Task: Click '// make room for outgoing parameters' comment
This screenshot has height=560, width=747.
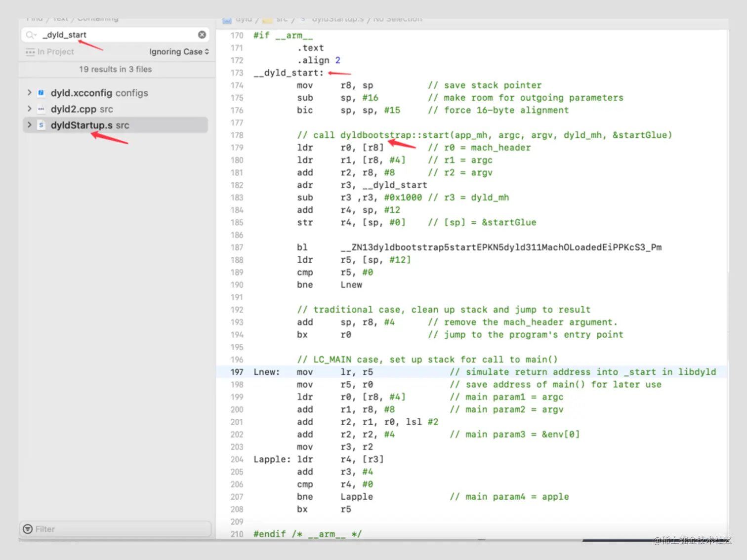Action: pyautogui.click(x=526, y=98)
